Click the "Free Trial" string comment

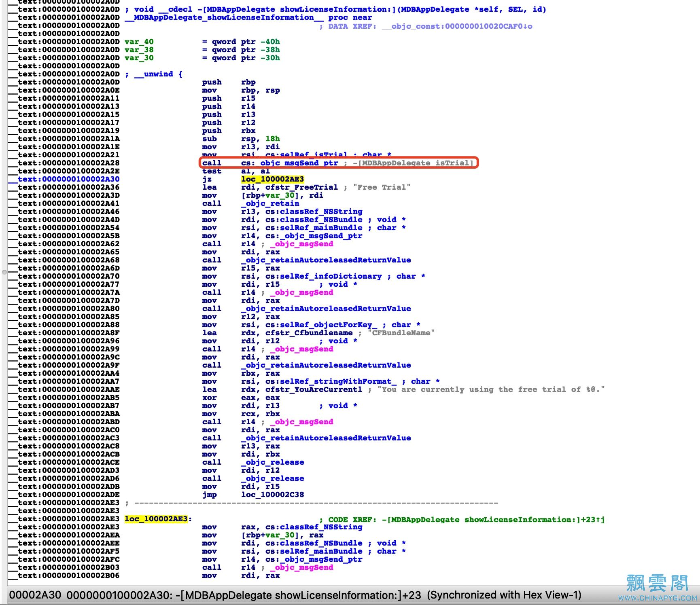coord(382,187)
